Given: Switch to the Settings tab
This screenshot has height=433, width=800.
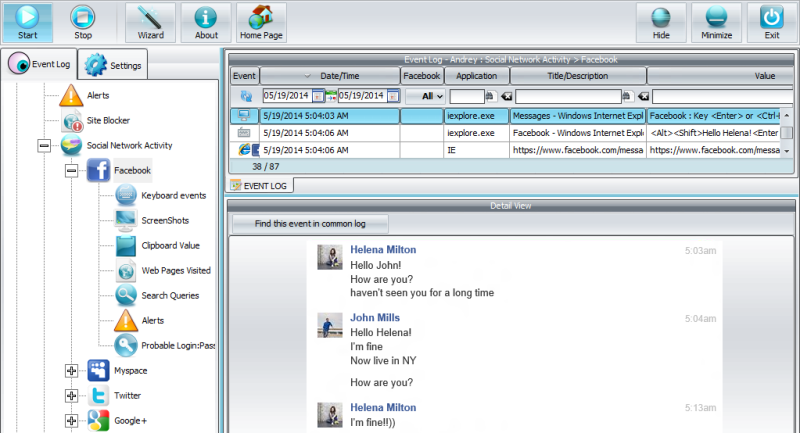Looking at the screenshot, I should coord(113,65).
